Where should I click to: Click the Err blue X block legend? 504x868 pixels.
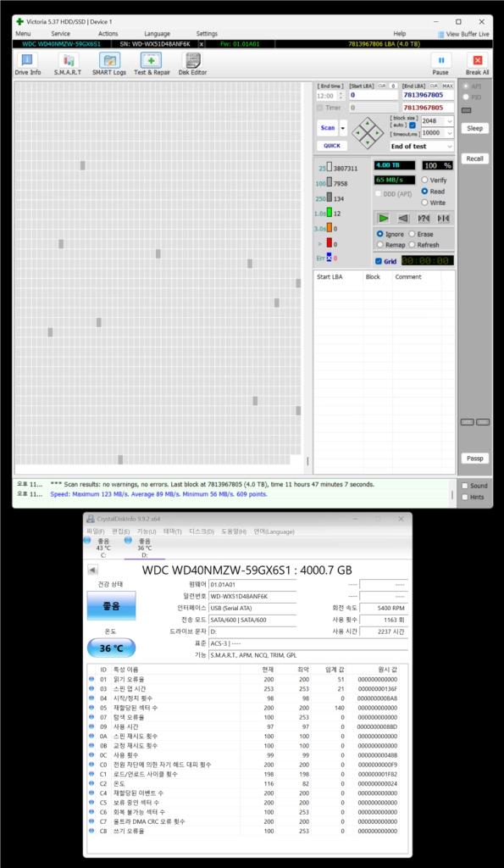[329, 258]
